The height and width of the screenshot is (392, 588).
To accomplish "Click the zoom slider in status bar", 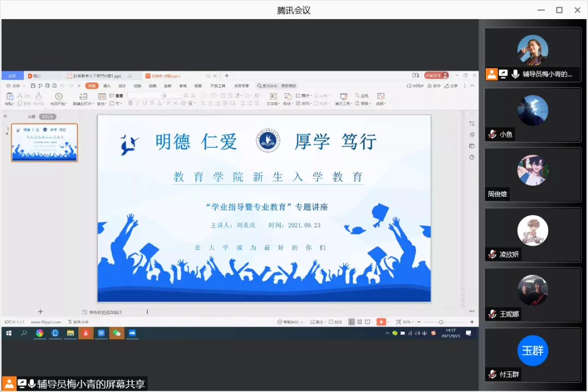I will (x=441, y=322).
